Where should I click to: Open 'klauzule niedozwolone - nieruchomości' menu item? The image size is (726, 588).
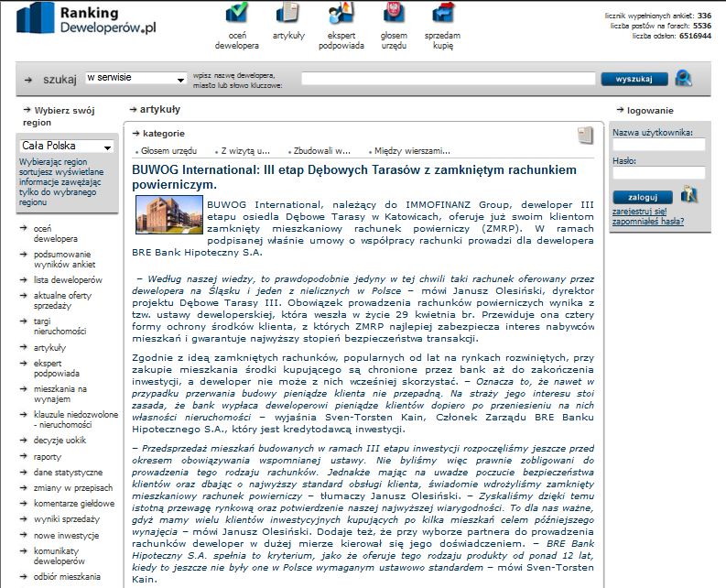(x=75, y=419)
